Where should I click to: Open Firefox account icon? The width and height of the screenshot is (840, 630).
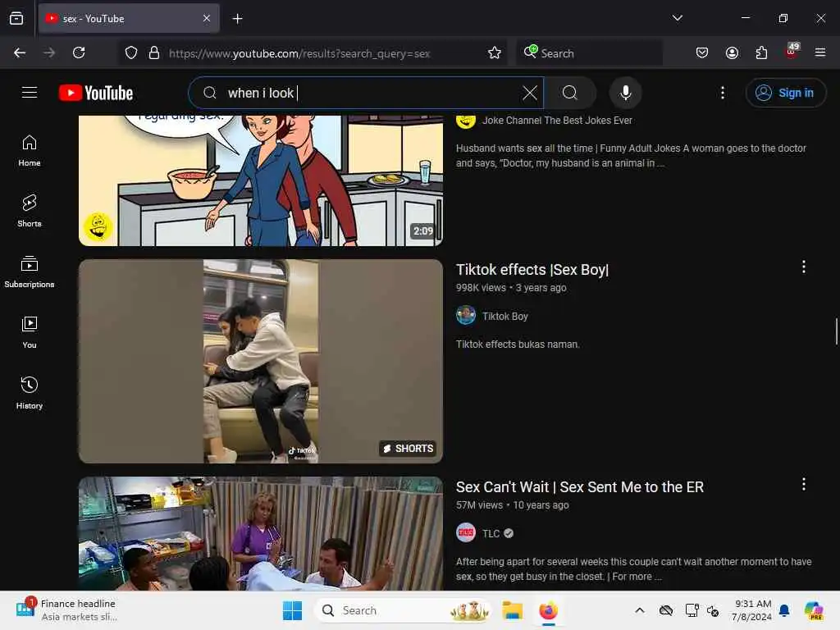pyautogui.click(x=732, y=52)
